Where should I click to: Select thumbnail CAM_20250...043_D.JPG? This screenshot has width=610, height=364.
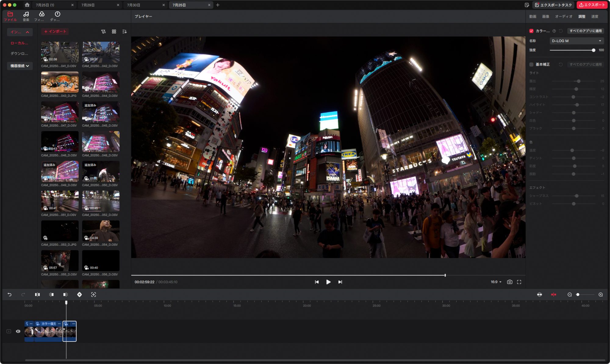(60, 82)
